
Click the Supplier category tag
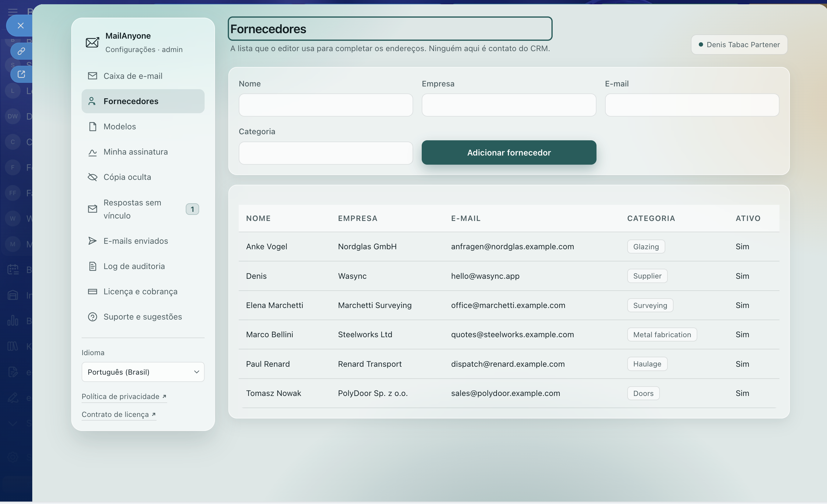coord(647,276)
